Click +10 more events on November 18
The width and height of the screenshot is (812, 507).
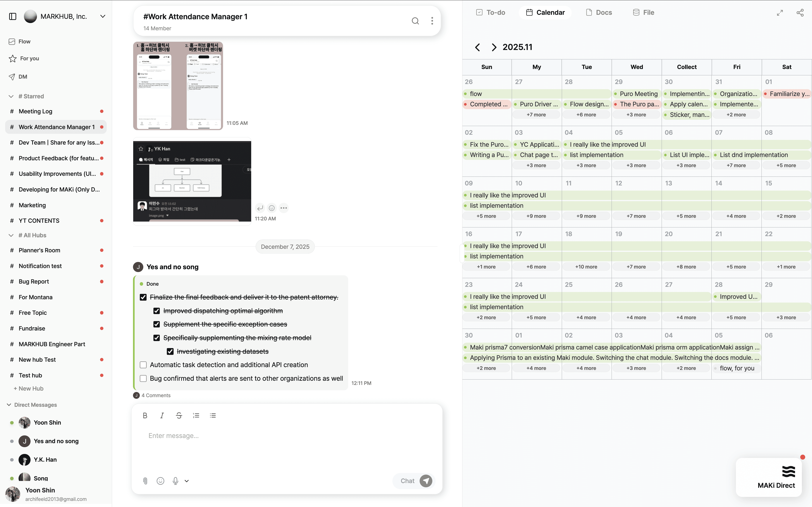tap(586, 267)
